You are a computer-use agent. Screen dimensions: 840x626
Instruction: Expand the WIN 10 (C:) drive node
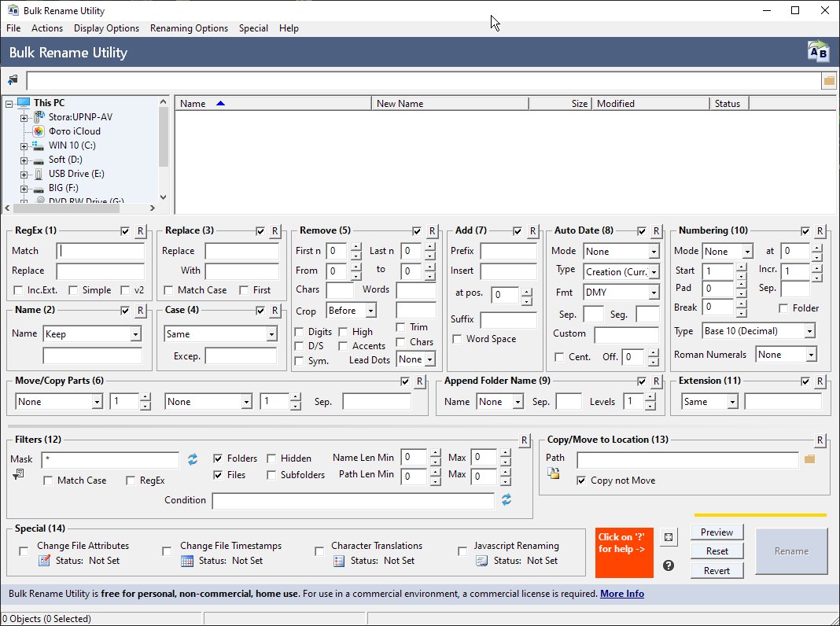point(24,146)
